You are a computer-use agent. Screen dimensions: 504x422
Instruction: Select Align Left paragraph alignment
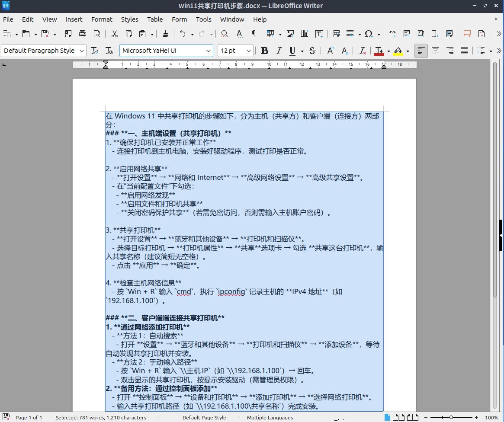(x=421, y=51)
